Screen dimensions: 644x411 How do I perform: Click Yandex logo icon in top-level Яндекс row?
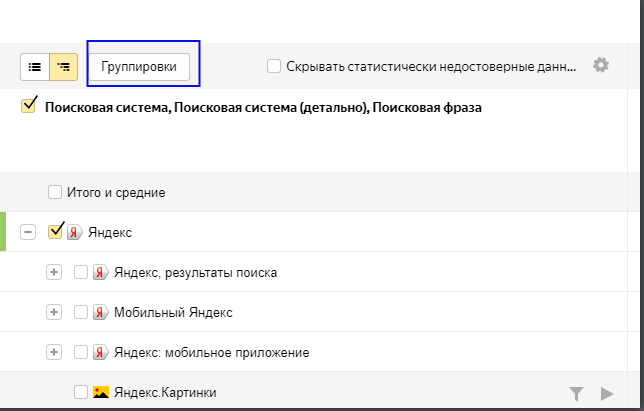[x=74, y=232]
